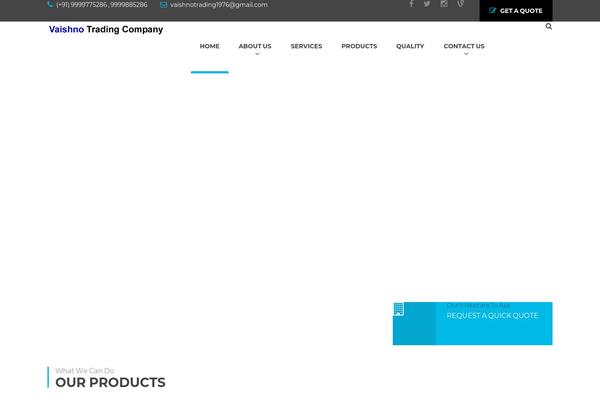This screenshot has height=400, width=600.
Task: Open the Instagram social icon
Action: point(444,4)
